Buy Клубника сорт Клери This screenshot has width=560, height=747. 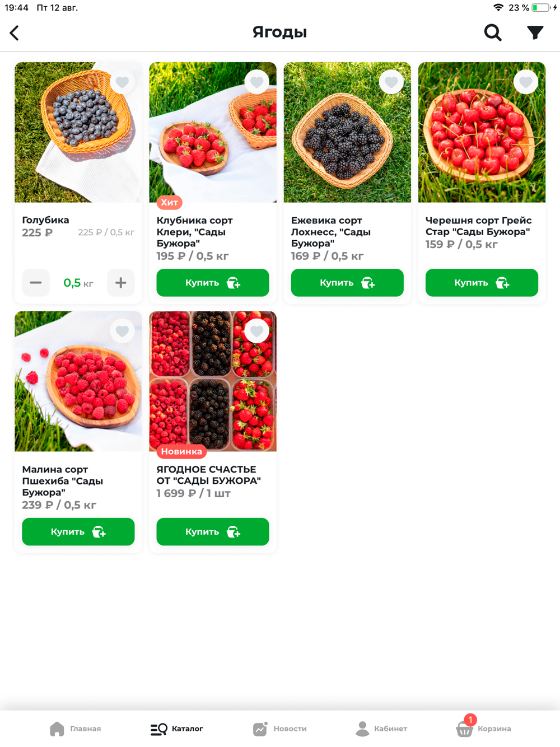(x=213, y=283)
